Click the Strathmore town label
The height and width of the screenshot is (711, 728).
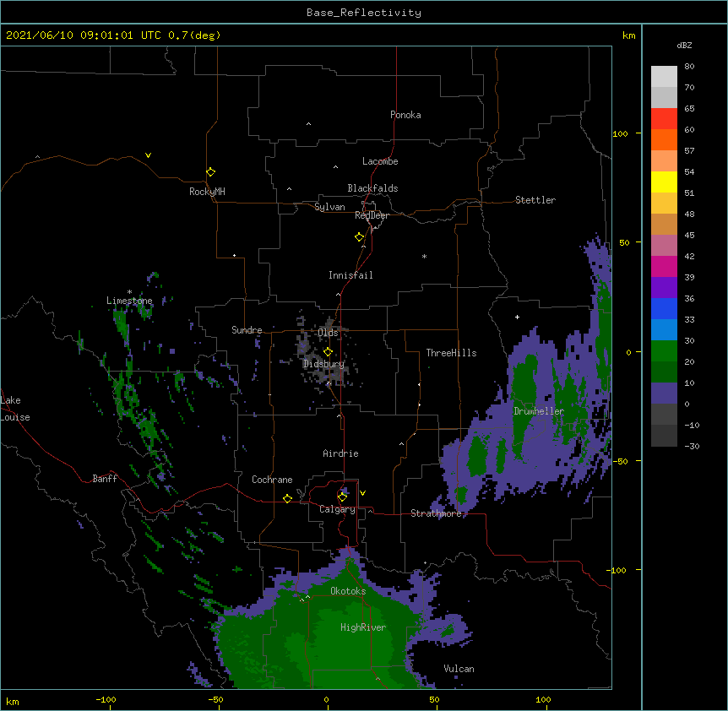tap(436, 513)
